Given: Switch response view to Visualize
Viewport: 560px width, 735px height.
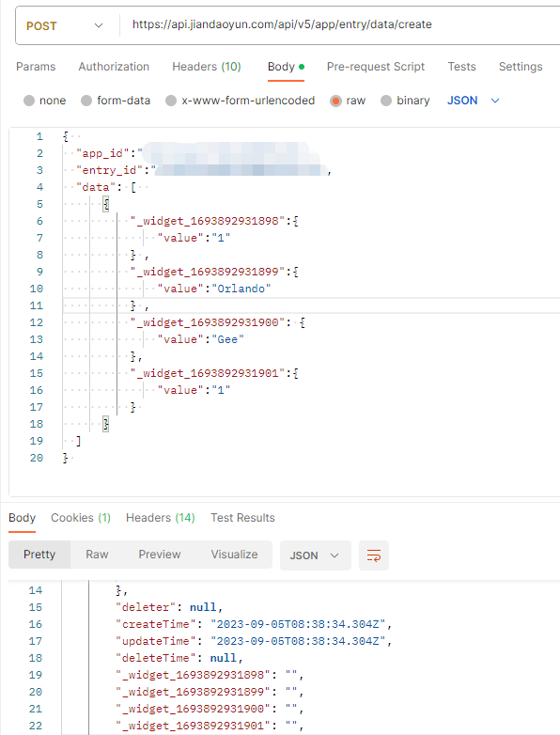Looking at the screenshot, I should 234,555.
